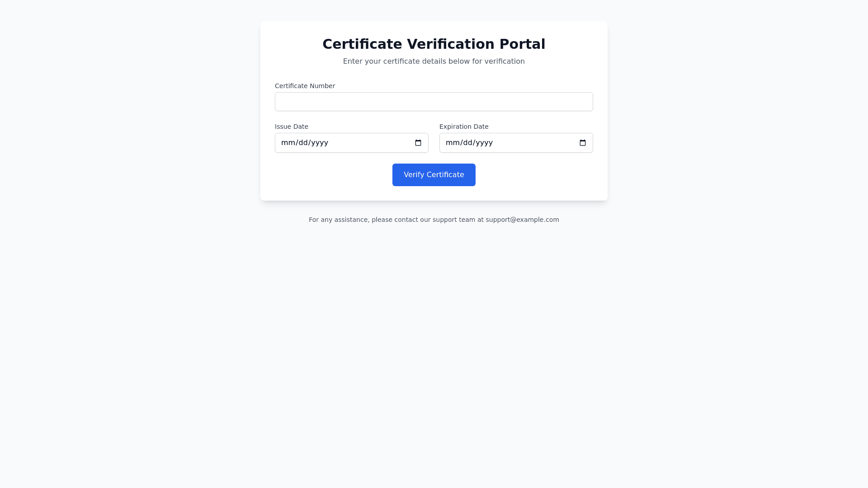Click the Expiration Date label
Screen dimensions: 868x488
[x=463, y=127]
